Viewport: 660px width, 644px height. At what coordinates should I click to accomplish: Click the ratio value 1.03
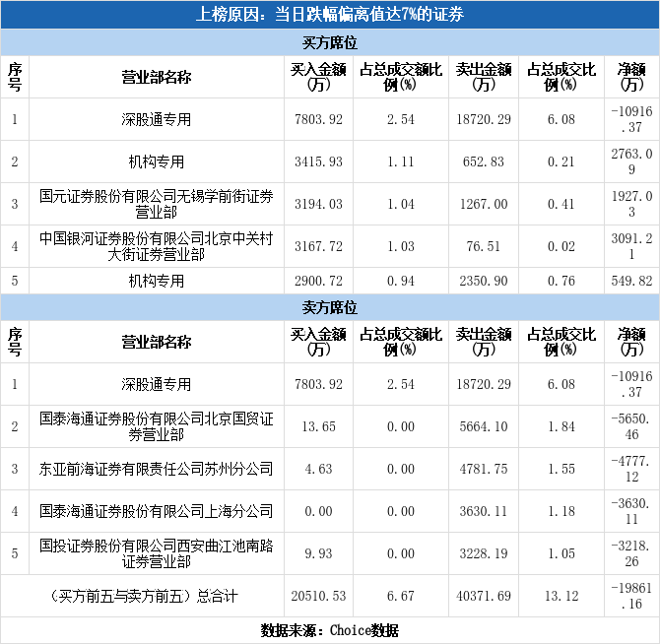click(x=400, y=246)
